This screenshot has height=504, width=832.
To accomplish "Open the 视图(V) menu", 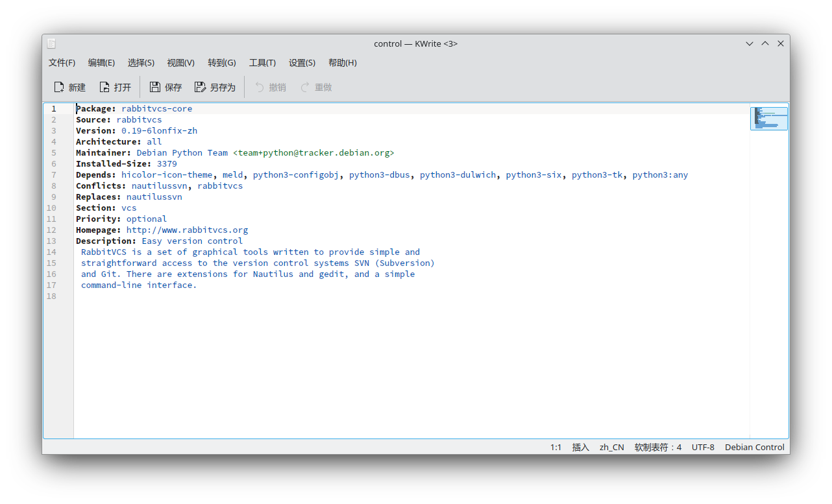I will tap(180, 63).
